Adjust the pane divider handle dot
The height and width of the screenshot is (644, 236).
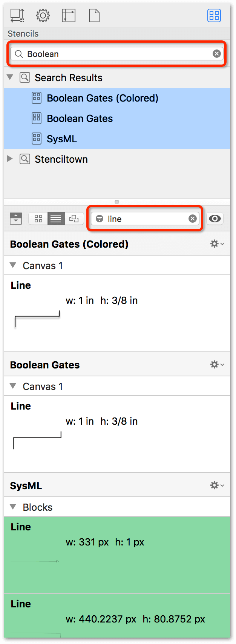(x=117, y=202)
